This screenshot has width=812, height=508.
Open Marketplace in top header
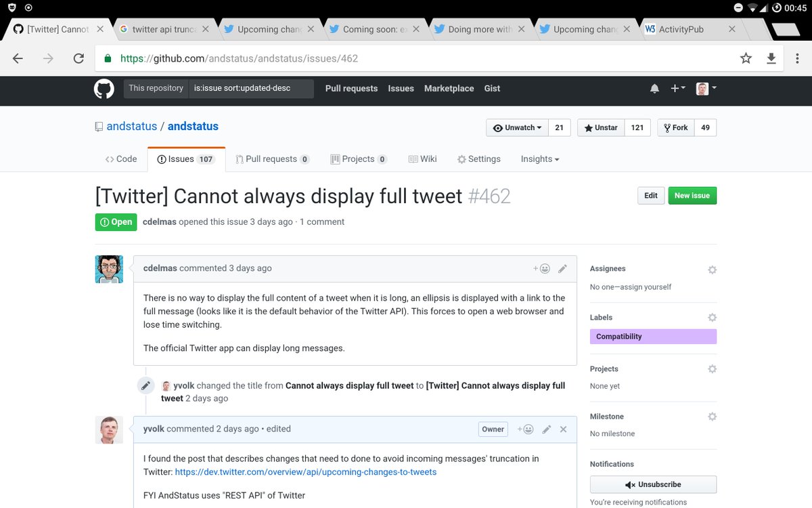click(449, 89)
